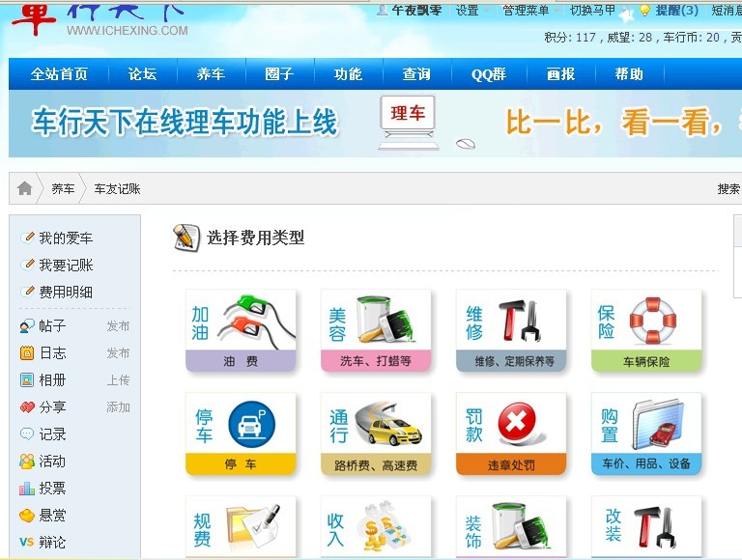Open 我要记账 in sidebar
Viewport: 742px width, 560px height.
tap(66, 265)
